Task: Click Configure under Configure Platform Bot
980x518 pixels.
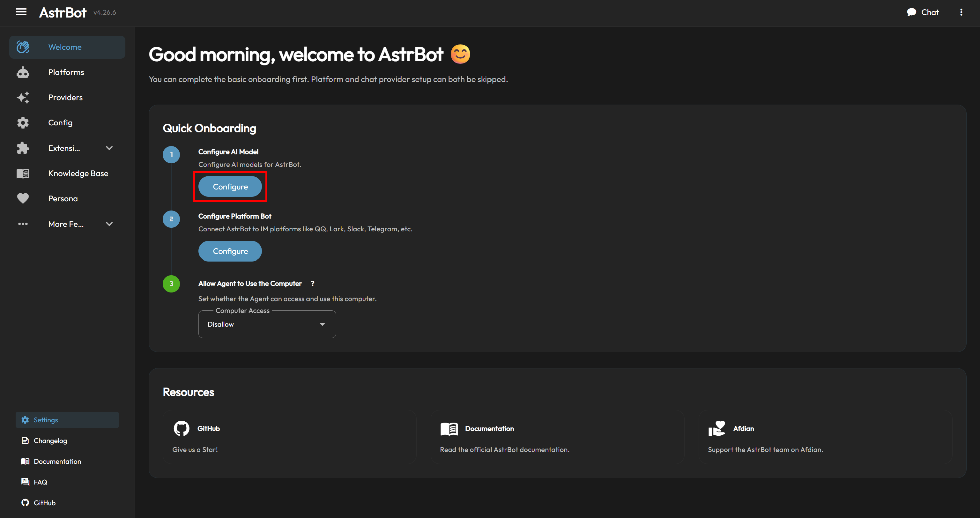Action: coord(230,251)
